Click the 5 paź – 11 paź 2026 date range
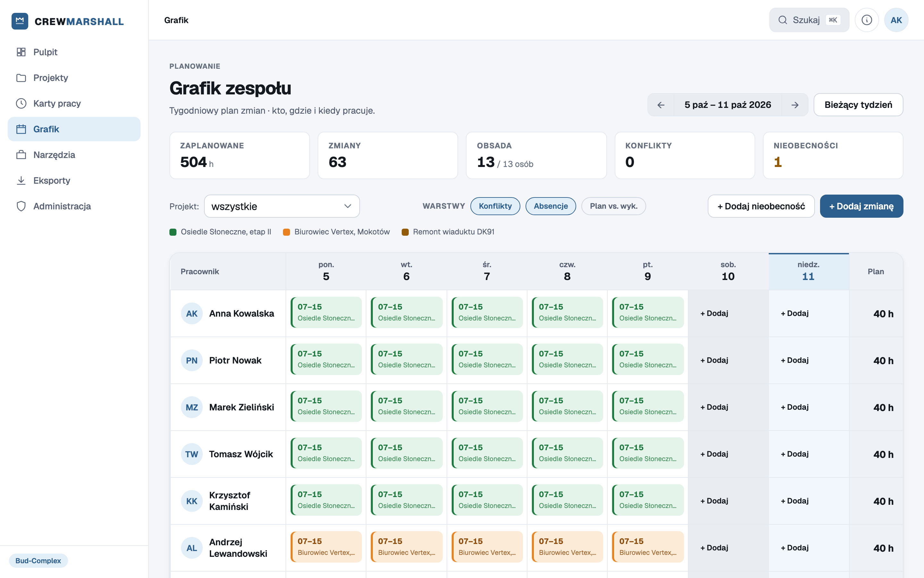924x578 pixels. click(728, 105)
